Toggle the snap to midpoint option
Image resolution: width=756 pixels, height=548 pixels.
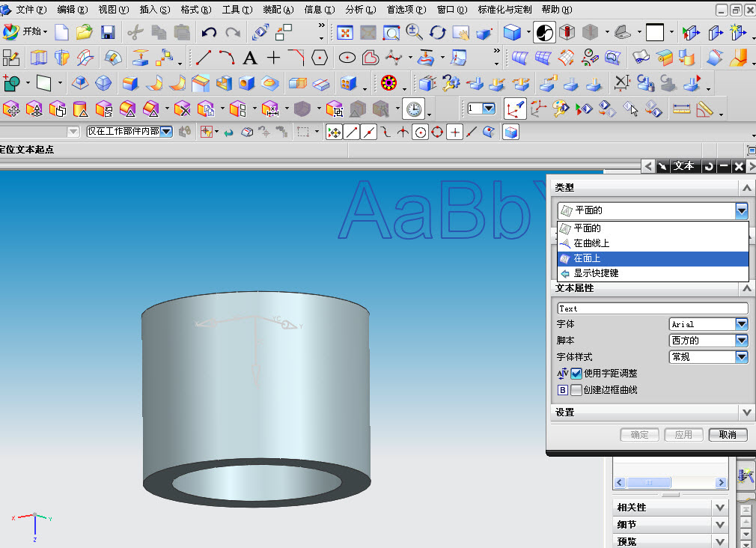tap(369, 133)
